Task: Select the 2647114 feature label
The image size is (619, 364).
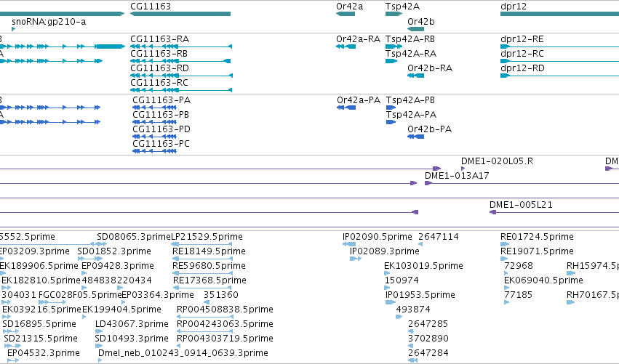Action: coord(438,237)
